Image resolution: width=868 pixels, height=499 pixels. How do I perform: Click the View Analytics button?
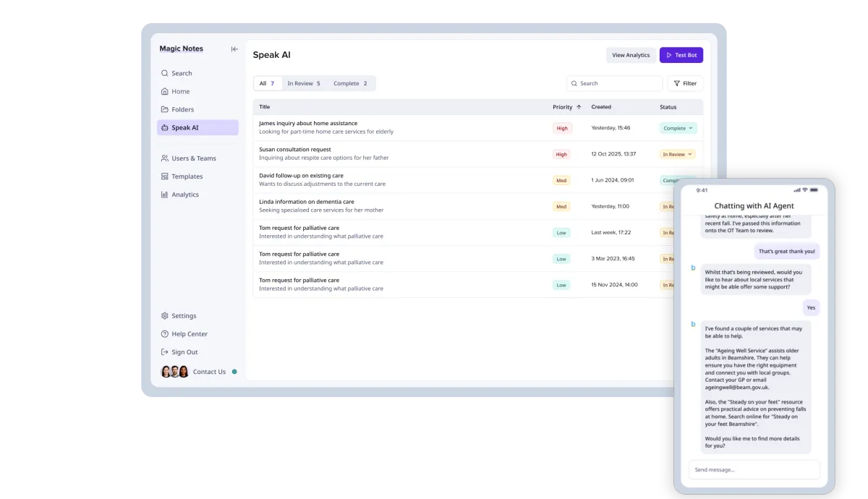tap(631, 55)
